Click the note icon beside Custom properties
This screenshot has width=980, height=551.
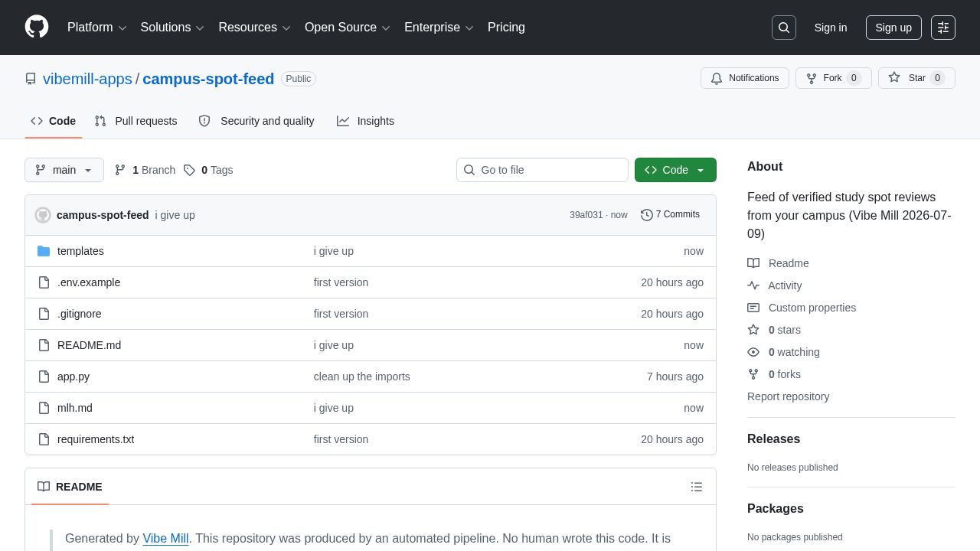point(753,308)
